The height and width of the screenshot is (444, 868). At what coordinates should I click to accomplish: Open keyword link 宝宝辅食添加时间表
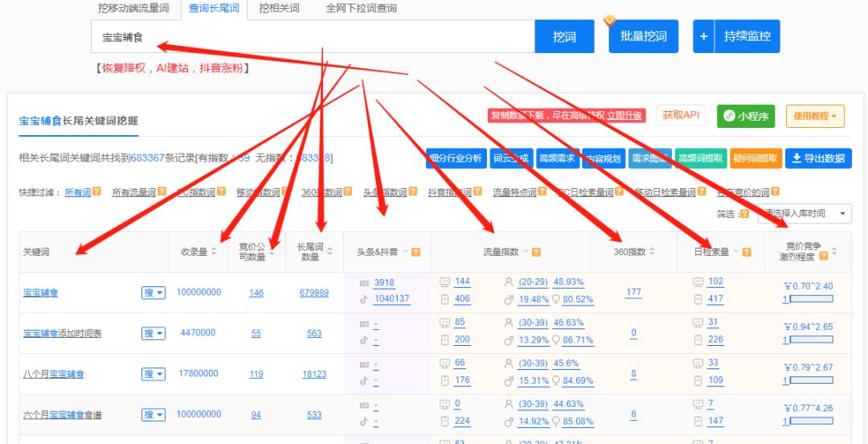(63, 334)
